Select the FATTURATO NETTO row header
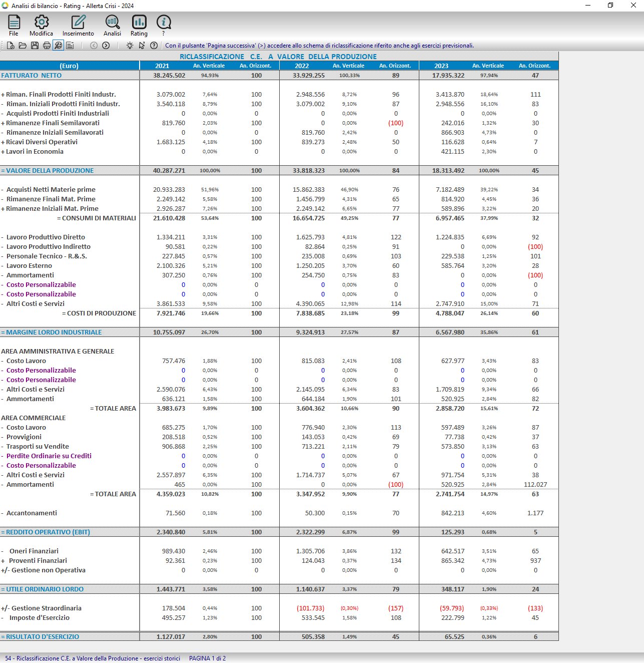The image size is (644, 663). click(32, 76)
